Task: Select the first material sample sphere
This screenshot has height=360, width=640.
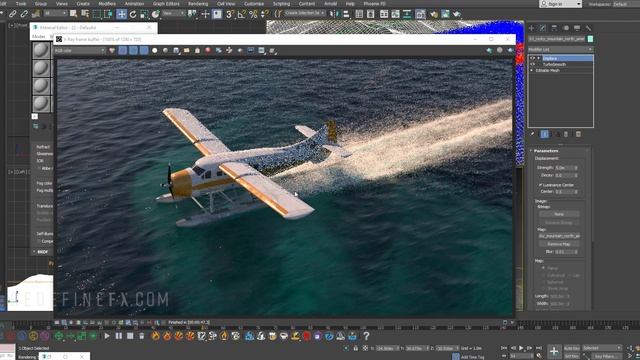Action: tap(41, 51)
